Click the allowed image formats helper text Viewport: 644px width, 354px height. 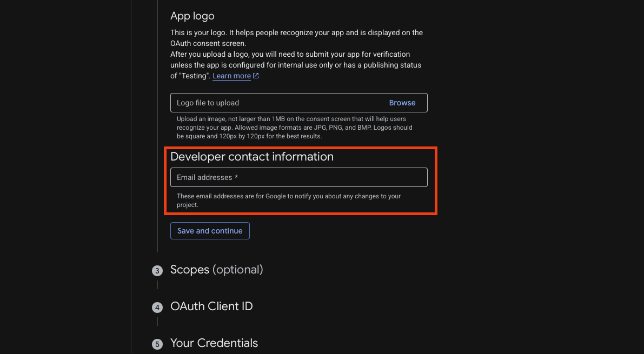tap(294, 128)
